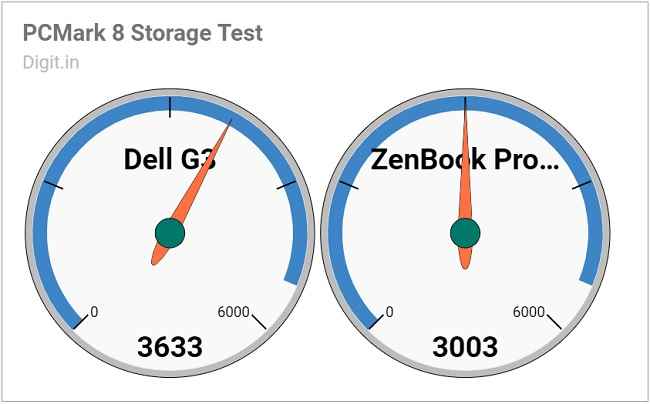Click the 3003 score value
This screenshot has width=650, height=404.
(x=465, y=347)
